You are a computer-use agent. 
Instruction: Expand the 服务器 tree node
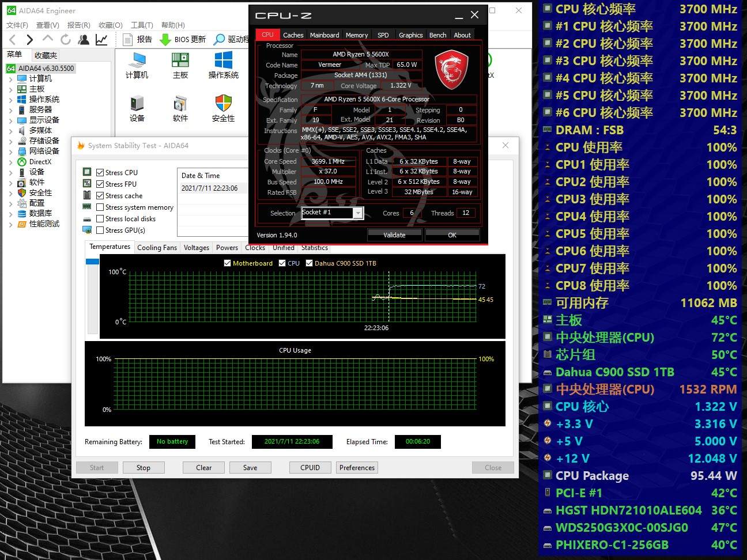[x=10, y=109]
